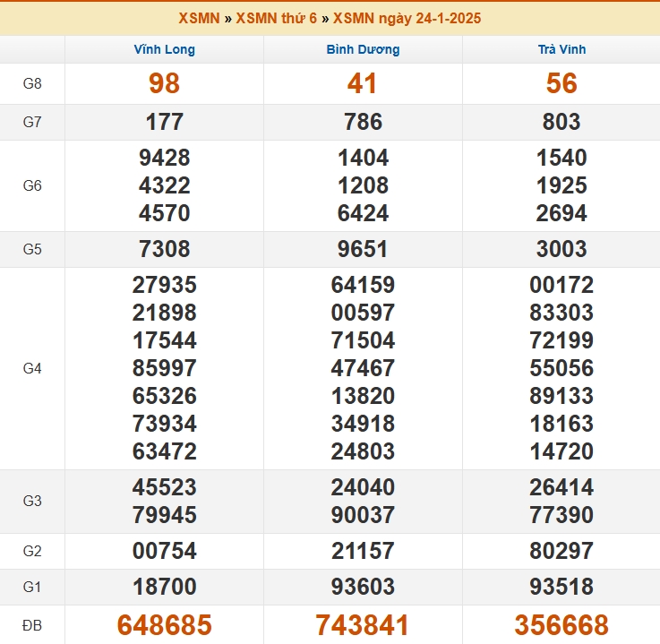The height and width of the screenshot is (644, 660).
Task: Click G4 number 24803
Action: [x=364, y=451]
